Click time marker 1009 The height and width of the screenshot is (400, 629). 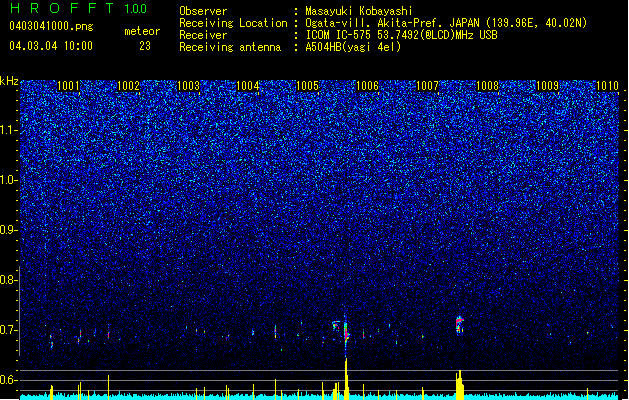click(x=547, y=86)
